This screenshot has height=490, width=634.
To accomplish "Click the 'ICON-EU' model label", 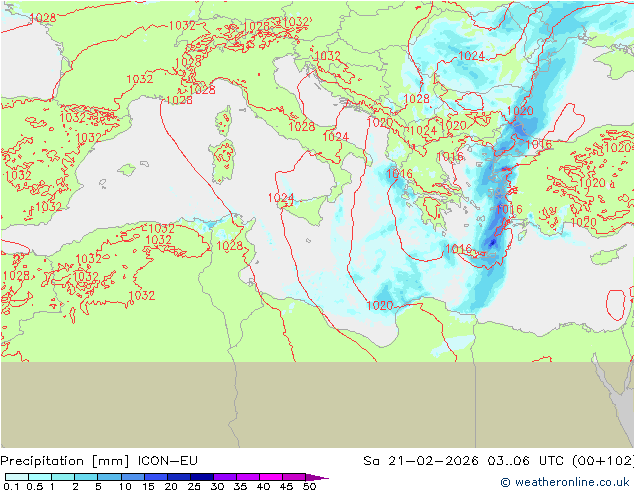I will point(168,461).
